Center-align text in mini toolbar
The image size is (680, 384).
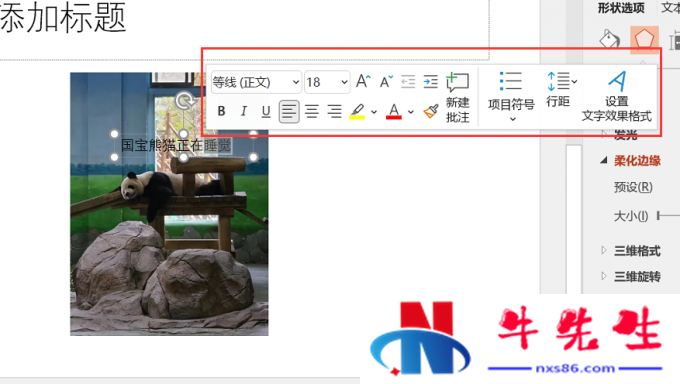[311, 111]
